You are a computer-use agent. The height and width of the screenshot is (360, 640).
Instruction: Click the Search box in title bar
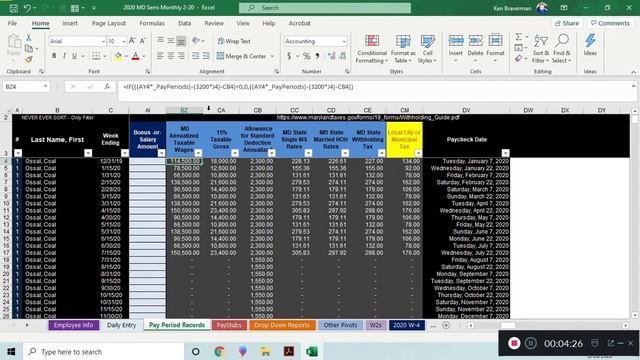(x=324, y=8)
